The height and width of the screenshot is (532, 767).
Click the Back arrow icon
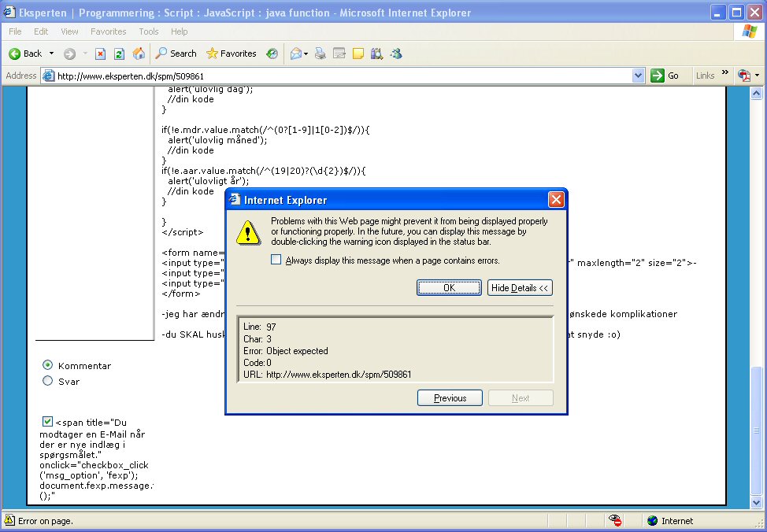tap(15, 54)
